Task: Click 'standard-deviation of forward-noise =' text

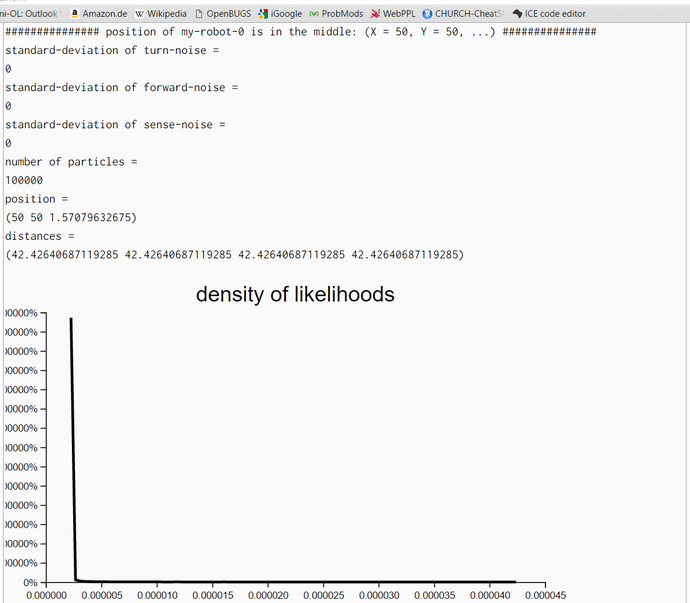Action: pos(121,87)
